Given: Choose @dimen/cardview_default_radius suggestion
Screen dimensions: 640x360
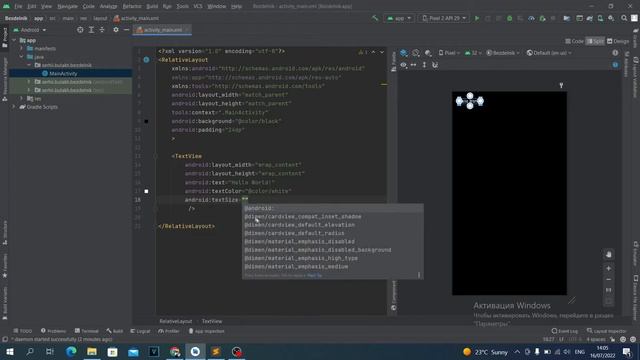Looking at the screenshot, I should pyautogui.click(x=333, y=233).
